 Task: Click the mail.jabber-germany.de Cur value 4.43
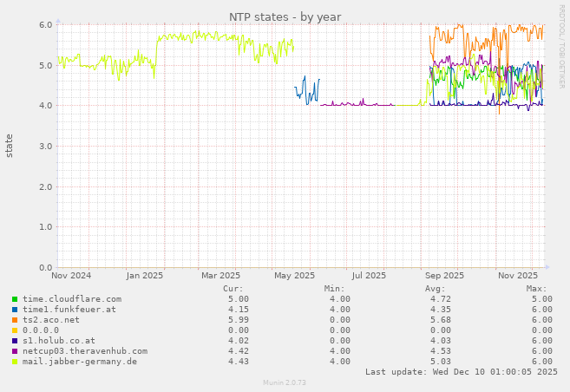pos(239,362)
